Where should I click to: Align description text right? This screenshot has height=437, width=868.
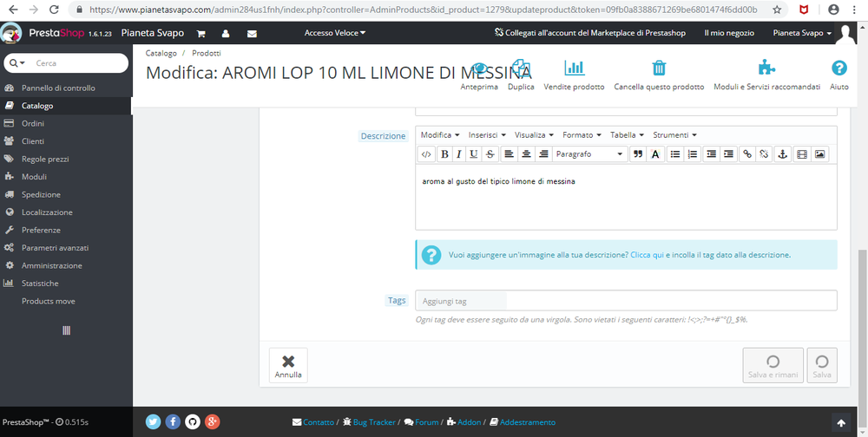click(x=543, y=154)
